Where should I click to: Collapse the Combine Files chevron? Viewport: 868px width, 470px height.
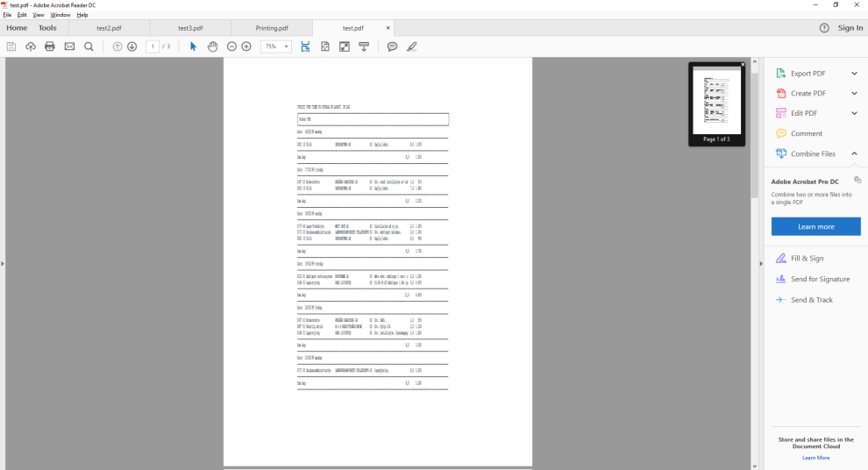click(854, 154)
